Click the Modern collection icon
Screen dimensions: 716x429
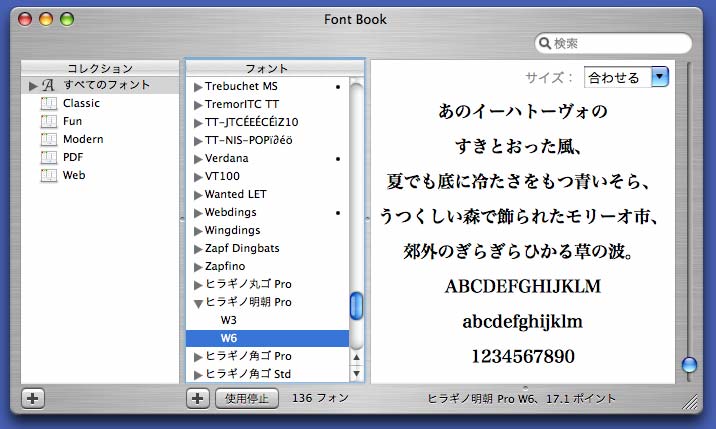[48, 140]
